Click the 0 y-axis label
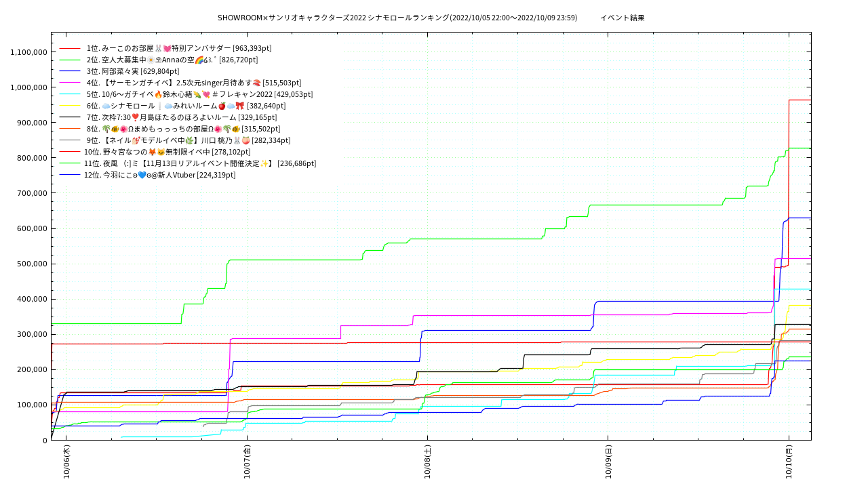 (x=45, y=440)
